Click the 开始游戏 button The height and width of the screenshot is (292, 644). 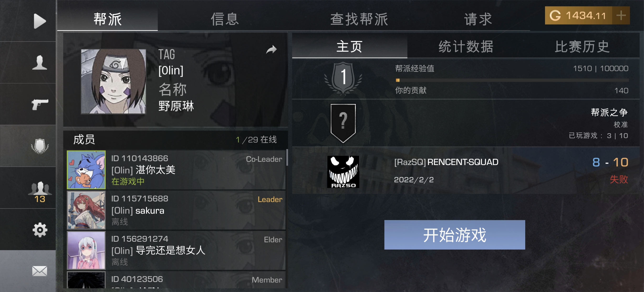455,235
